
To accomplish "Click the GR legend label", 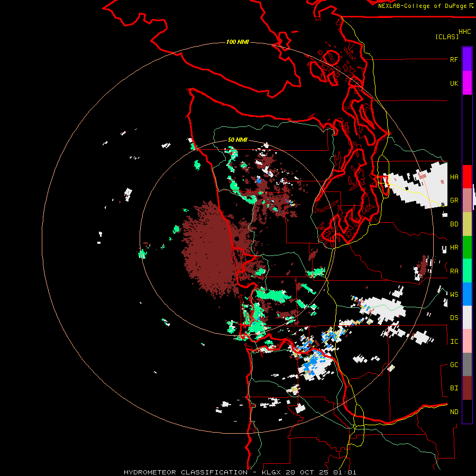I will click(x=454, y=200).
